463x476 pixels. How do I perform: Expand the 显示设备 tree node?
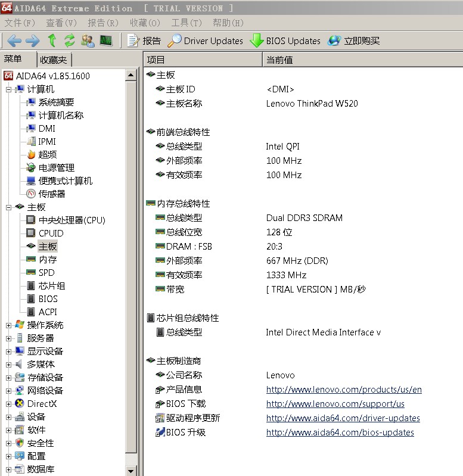click(8, 351)
